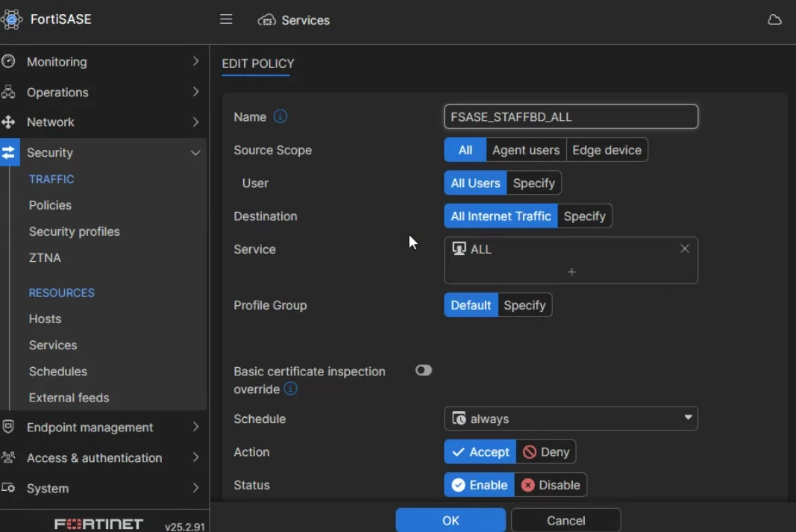The image size is (796, 532).
Task: Expand Access & authentication chevron
Action: (x=195, y=457)
